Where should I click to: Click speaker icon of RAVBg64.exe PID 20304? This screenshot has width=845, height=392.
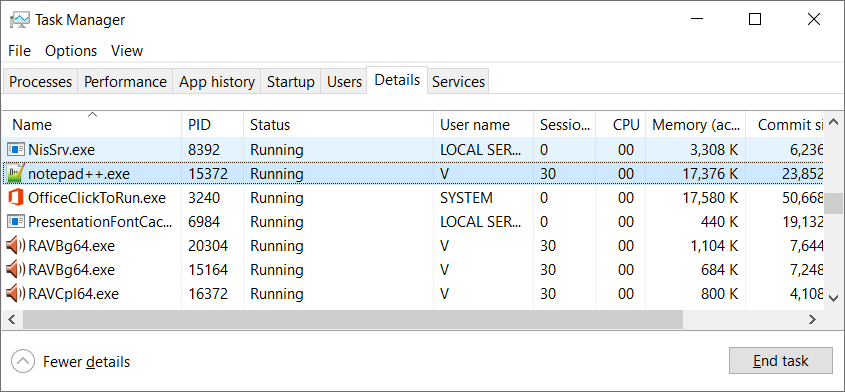coord(16,245)
